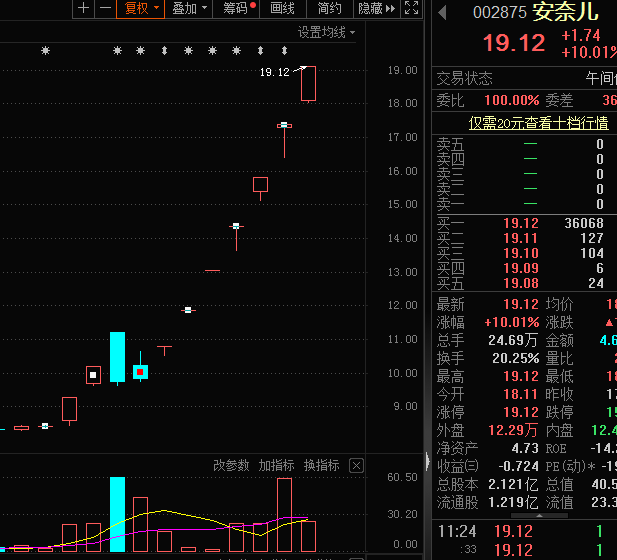
Task: Click 换指标 to change indicator
Action: (x=321, y=466)
